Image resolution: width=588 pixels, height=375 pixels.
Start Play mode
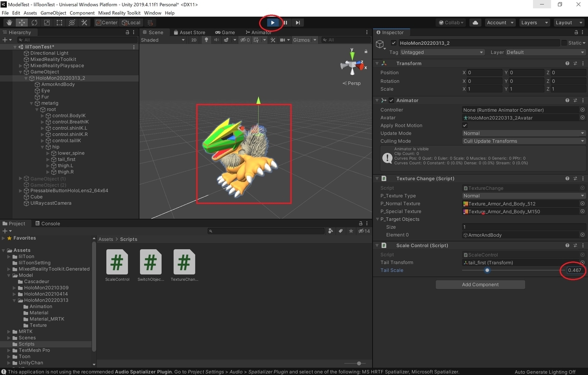click(273, 23)
